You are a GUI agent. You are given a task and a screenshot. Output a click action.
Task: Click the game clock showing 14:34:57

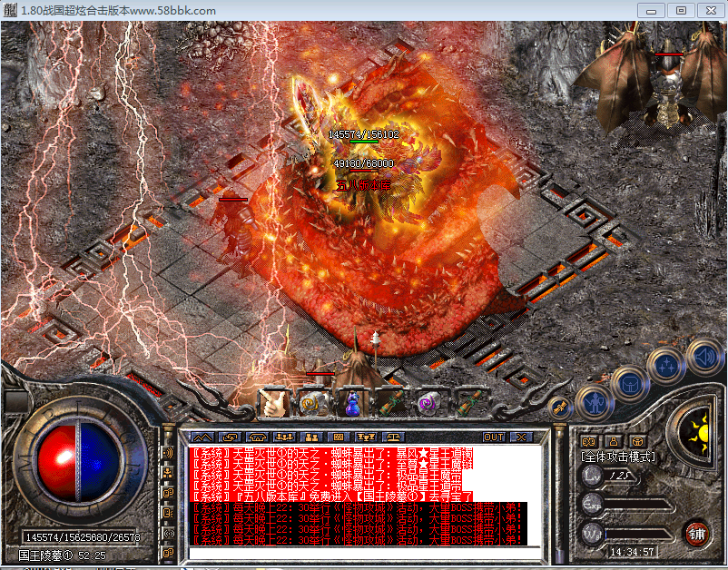point(632,552)
